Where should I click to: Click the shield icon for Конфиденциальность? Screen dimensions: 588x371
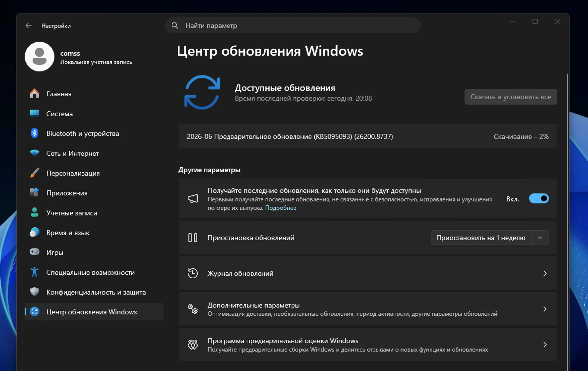(34, 292)
